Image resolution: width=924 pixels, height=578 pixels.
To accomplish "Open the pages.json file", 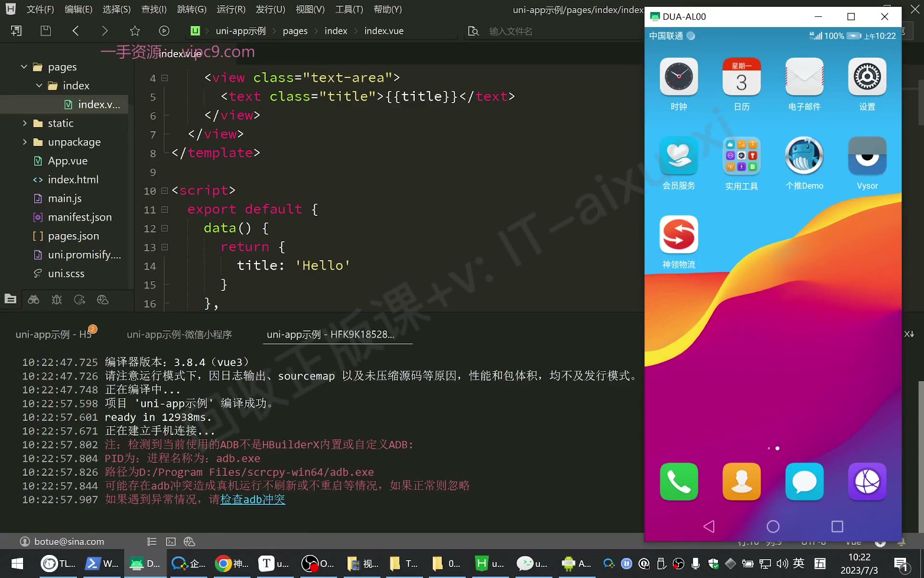I will (x=73, y=236).
